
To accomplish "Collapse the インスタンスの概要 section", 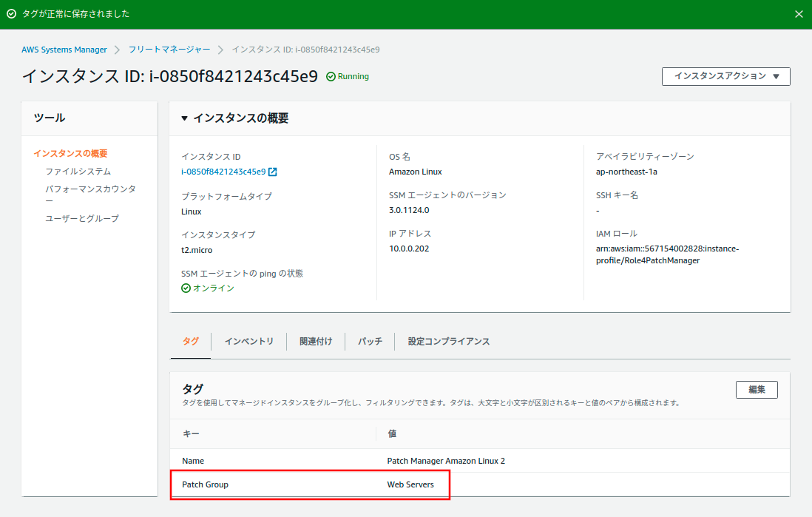I will [x=184, y=118].
